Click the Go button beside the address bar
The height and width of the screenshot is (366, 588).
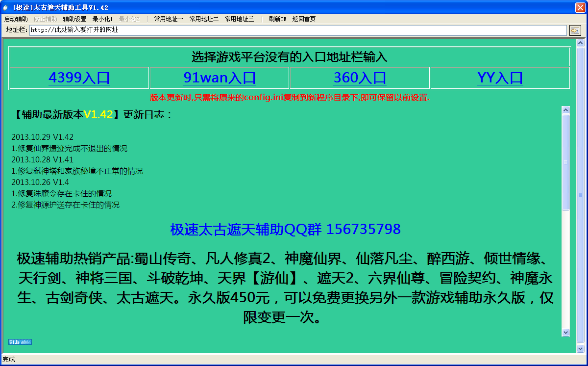pyautogui.click(x=575, y=30)
